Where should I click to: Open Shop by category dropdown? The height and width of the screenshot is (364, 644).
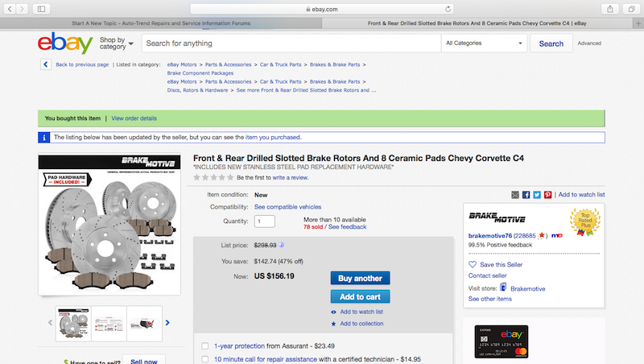tap(116, 43)
